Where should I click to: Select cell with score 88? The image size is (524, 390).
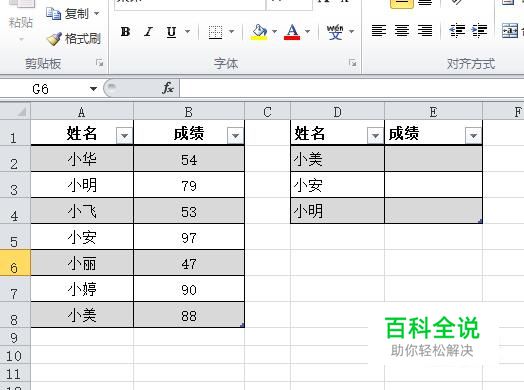(x=189, y=315)
